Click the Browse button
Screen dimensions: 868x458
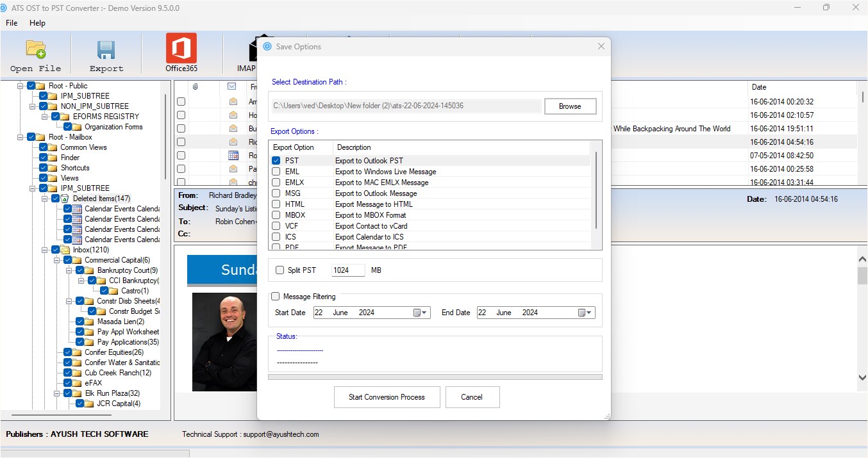[x=570, y=106]
